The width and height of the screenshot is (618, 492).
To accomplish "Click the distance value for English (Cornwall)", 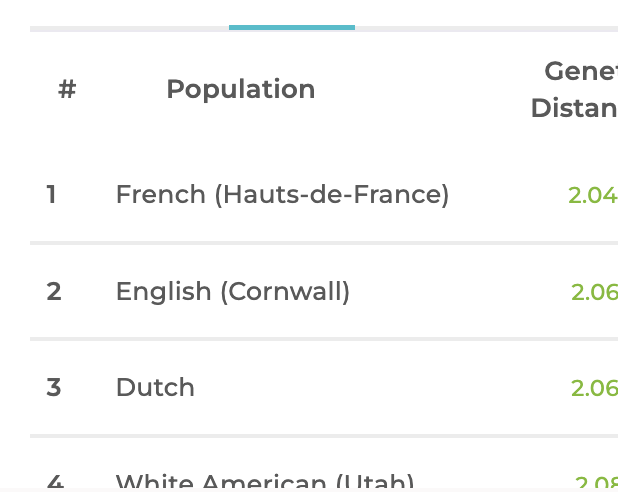I will [x=594, y=292].
